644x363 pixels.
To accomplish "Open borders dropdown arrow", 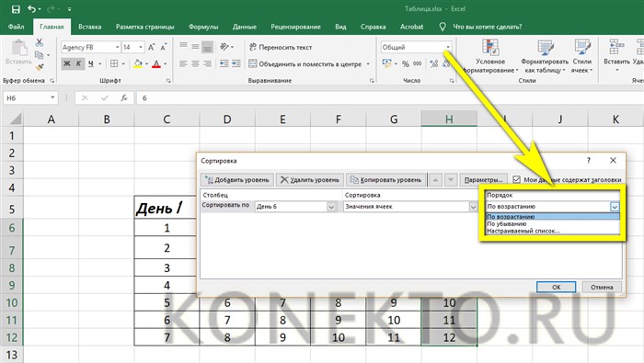I will 123,64.
